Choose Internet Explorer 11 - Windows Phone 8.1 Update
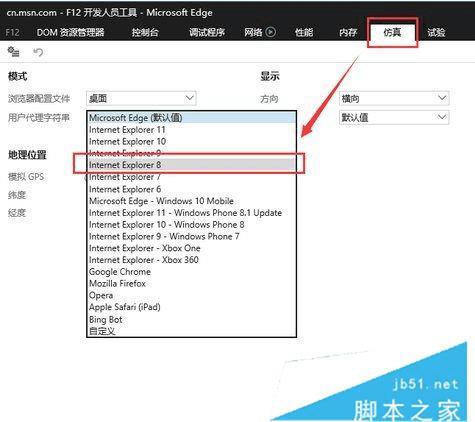 [x=192, y=213]
